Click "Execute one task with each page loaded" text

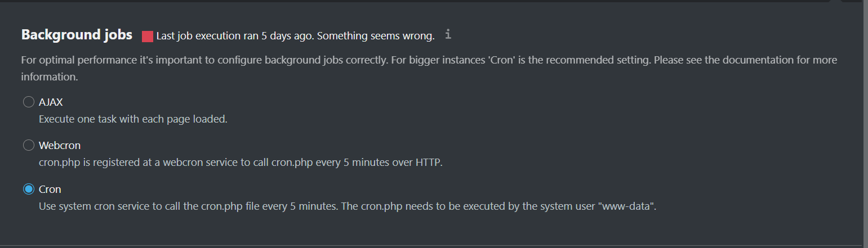click(133, 119)
